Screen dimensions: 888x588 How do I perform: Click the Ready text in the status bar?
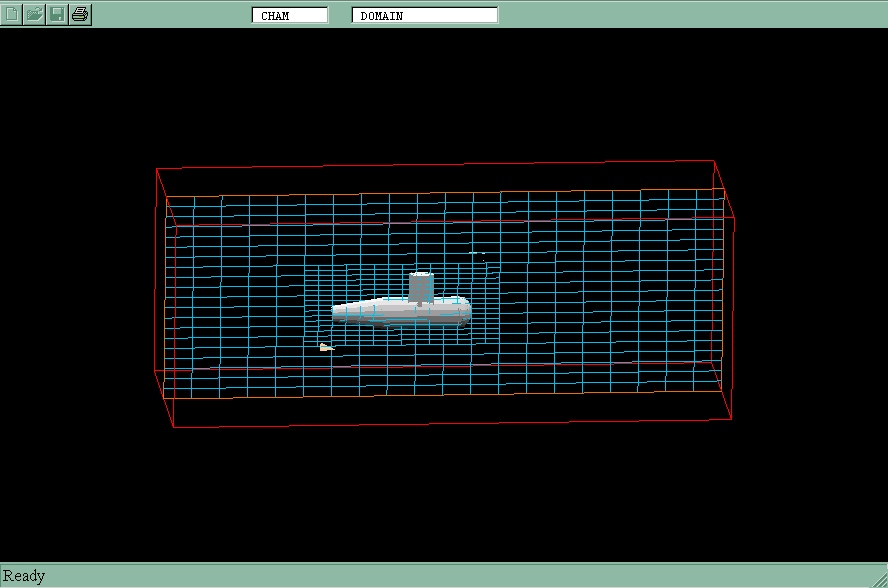click(24, 576)
